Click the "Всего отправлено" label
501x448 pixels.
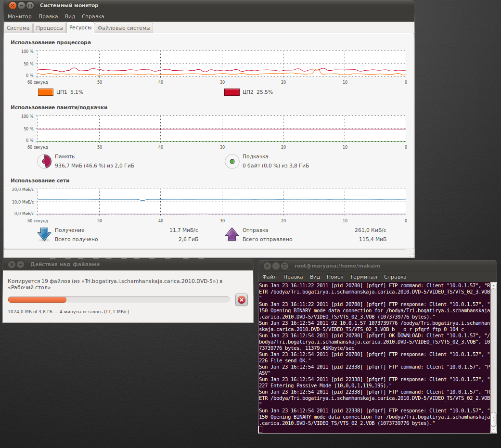pos(268,239)
